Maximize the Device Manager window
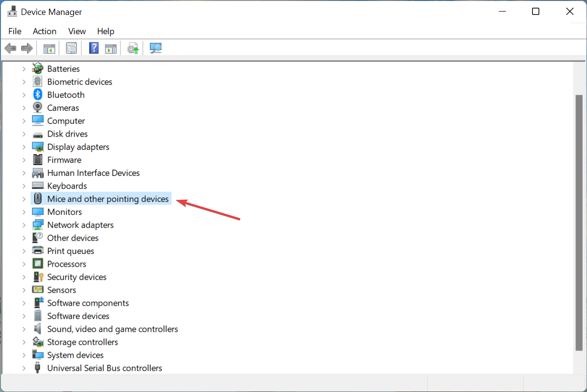This screenshot has width=587, height=392. [535, 12]
